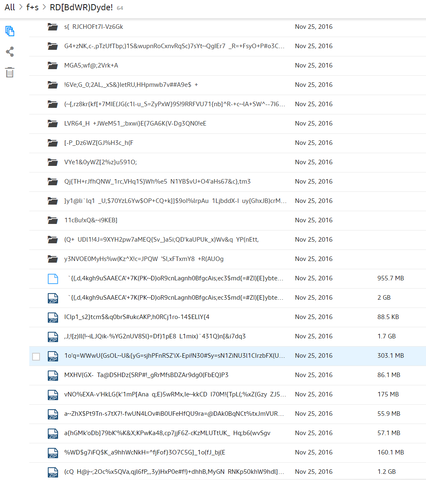Image resolution: width=426 pixels, height=480 pixels.
Task: Open folder named 11cBufxQ&~i9KEB]
Action: (91, 220)
